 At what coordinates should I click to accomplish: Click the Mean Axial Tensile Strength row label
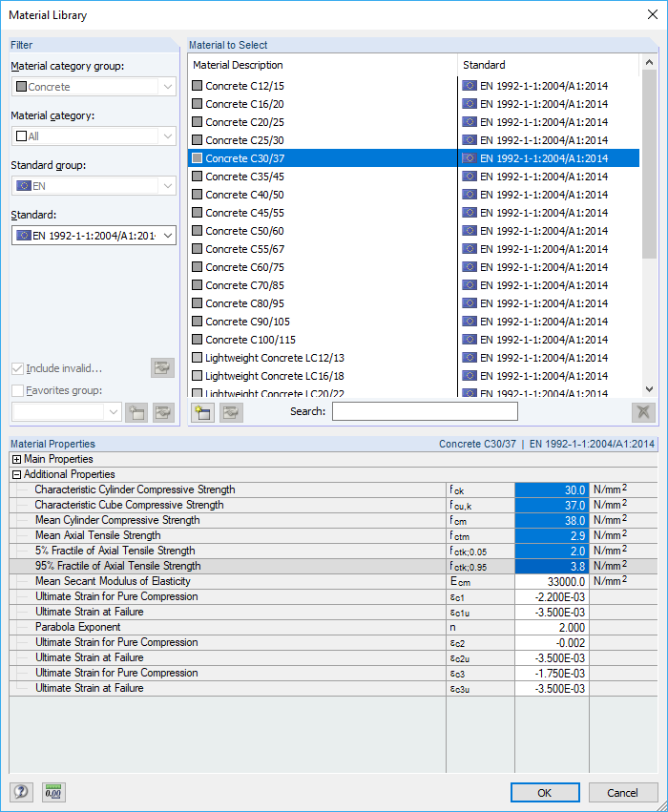(98, 535)
